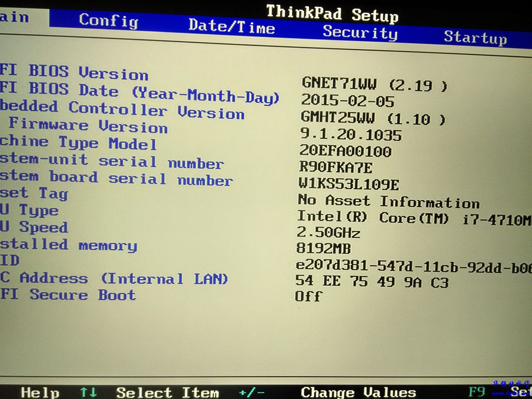Viewport: 532px width, 399px height.
Task: Click the BIOS Version label
Action: [74, 72]
